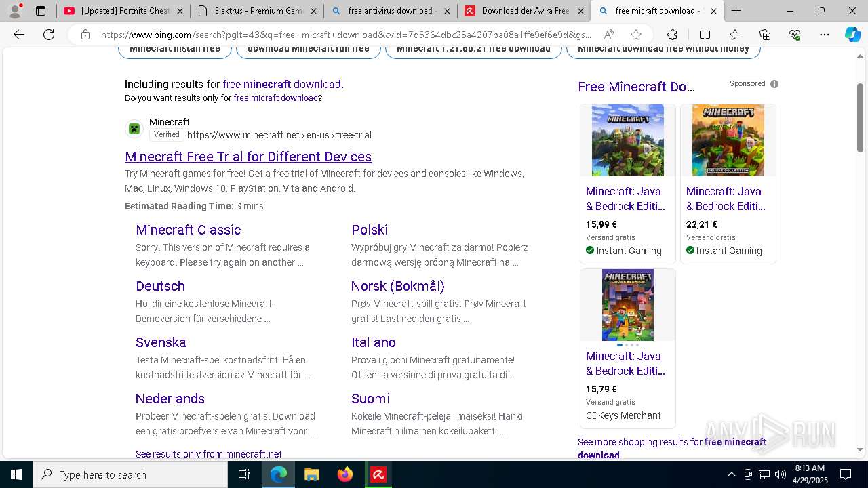Open Free Minecraft Do… sponsored heading
The height and width of the screenshot is (488, 868).
(636, 87)
